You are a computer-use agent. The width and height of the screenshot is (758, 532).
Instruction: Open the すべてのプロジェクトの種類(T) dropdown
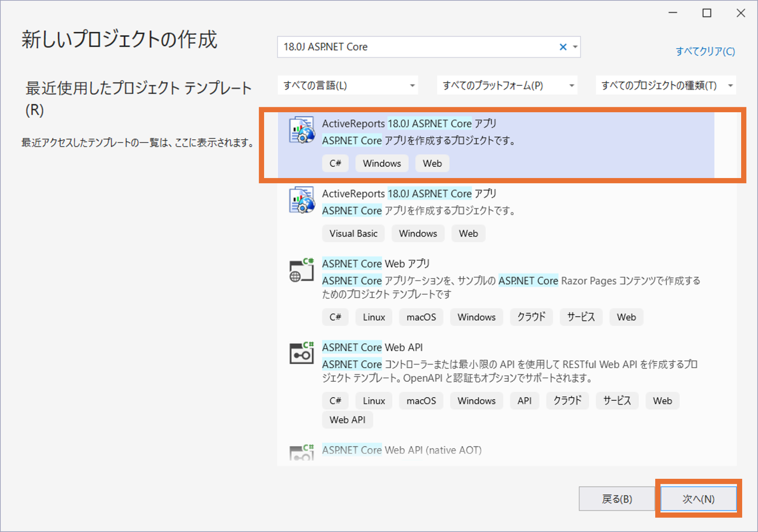(x=666, y=85)
